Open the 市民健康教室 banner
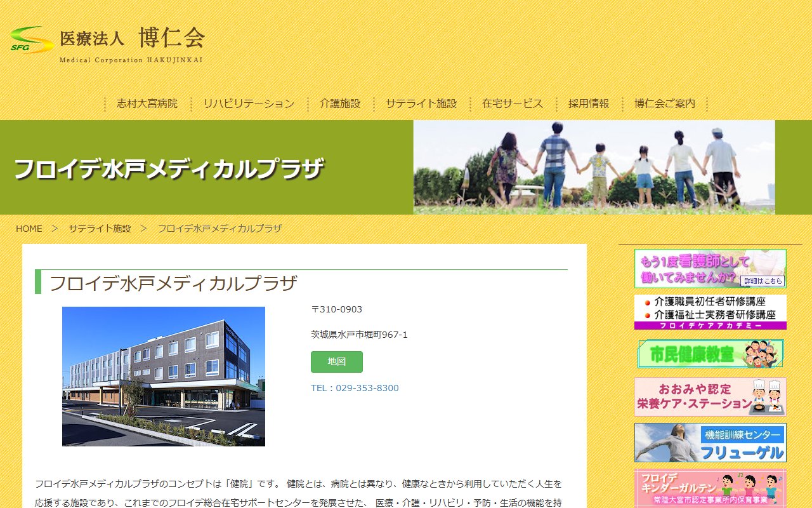 click(x=710, y=354)
